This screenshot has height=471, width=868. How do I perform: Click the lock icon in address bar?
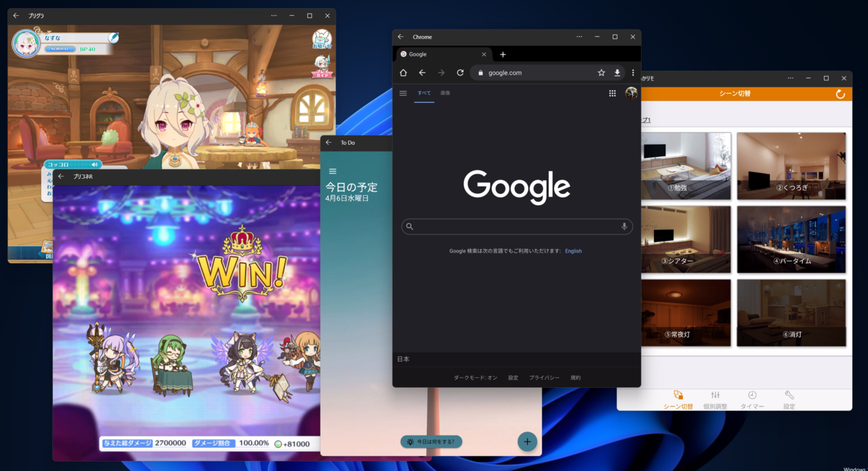[x=480, y=72]
